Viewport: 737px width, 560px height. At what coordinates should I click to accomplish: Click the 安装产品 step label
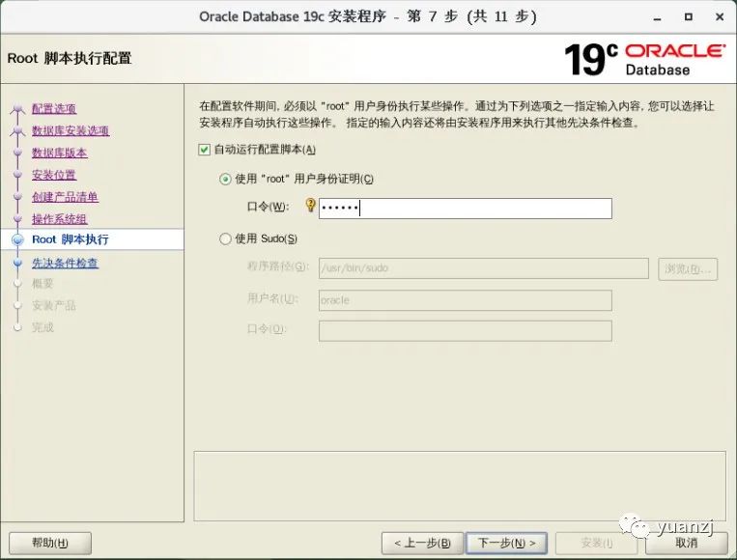(54, 306)
